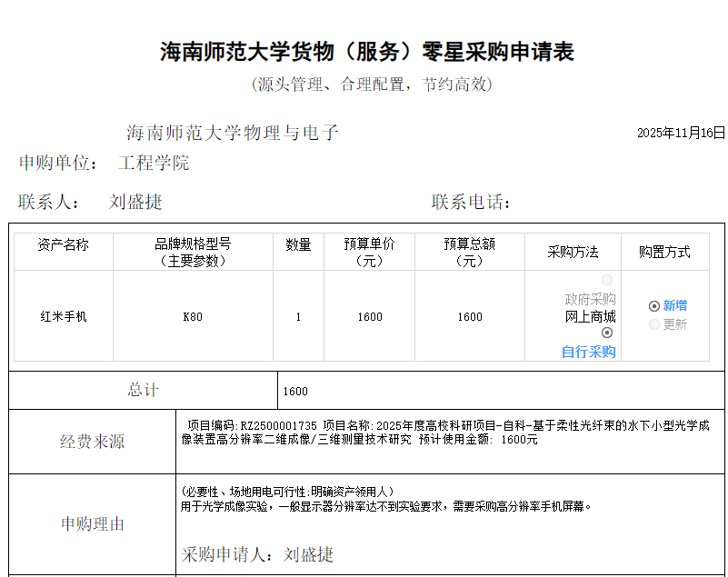Click the 联系电话 label

coord(471,202)
